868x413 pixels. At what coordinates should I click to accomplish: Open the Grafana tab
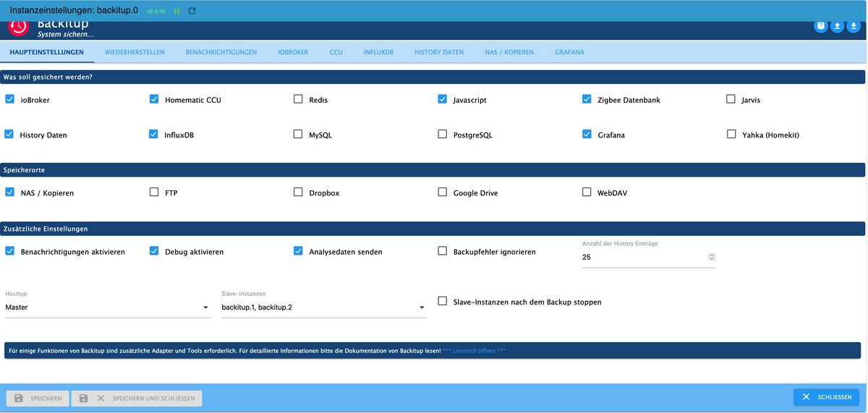(570, 52)
